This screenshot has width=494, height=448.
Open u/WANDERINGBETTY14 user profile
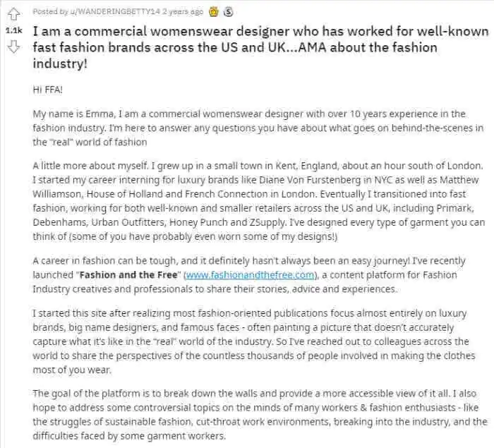coord(115,12)
